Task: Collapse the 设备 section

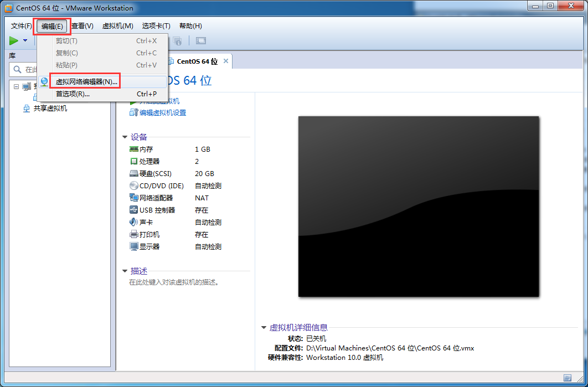Action: coord(125,137)
